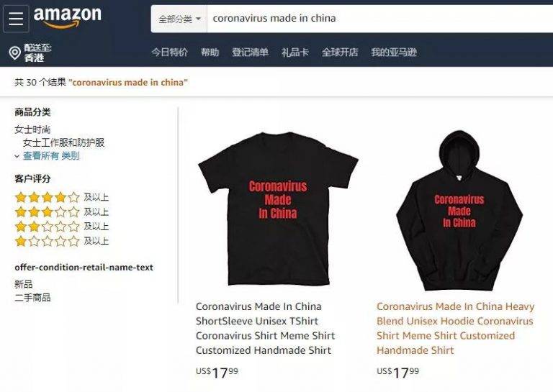This screenshot has width=553, height=392.
Task: Open 礼品卡 in navigation bar
Action: pyautogui.click(x=295, y=53)
